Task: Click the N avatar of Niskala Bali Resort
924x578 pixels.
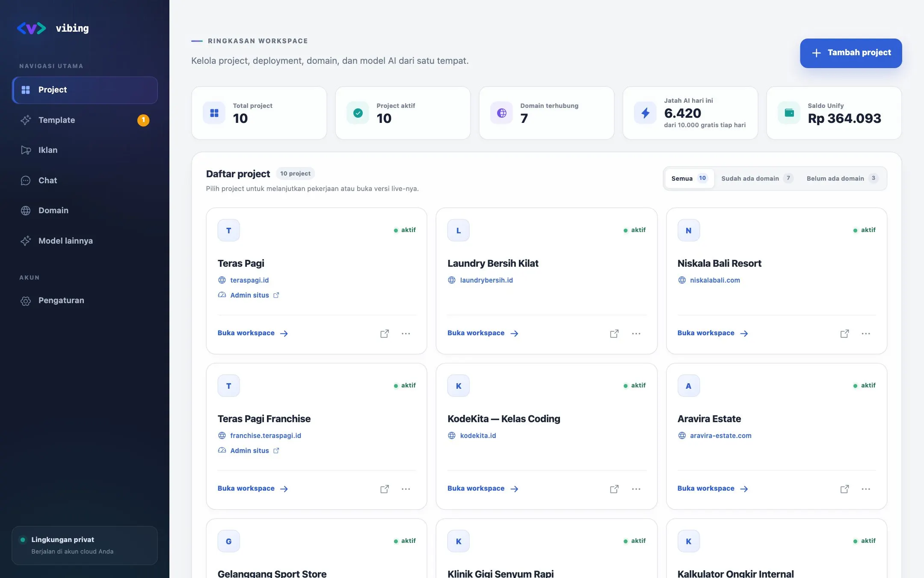Action: 689,231
